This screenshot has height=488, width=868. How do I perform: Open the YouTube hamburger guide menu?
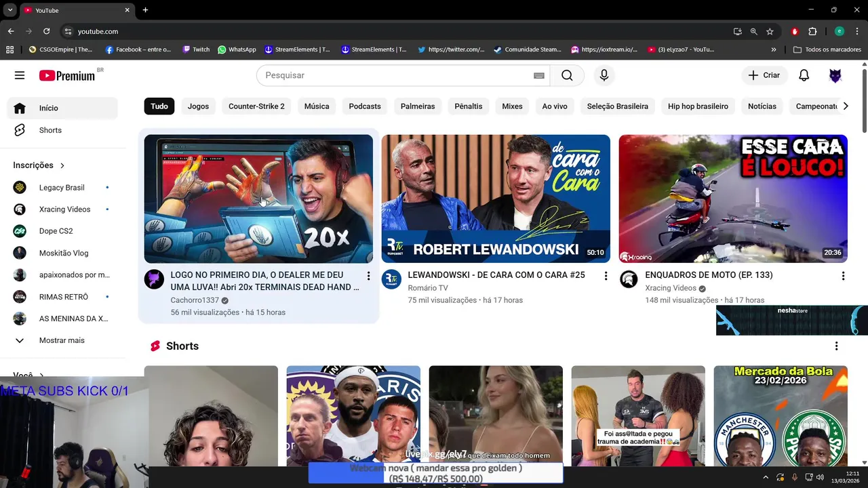[x=20, y=75]
